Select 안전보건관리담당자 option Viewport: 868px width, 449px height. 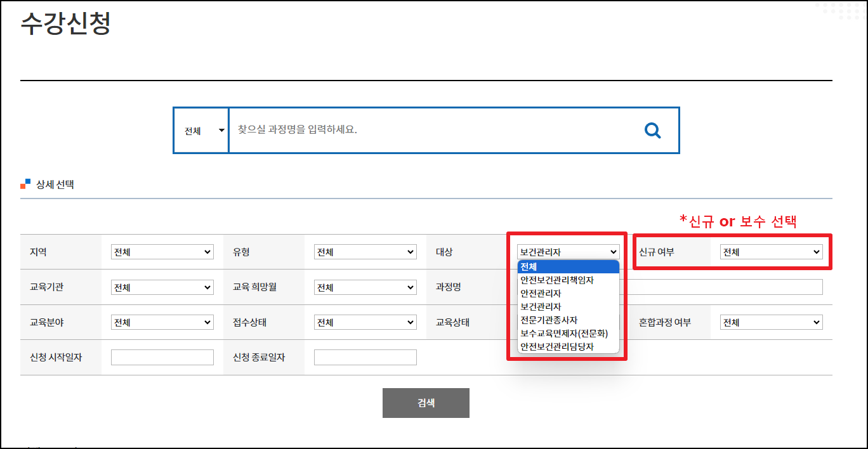[x=568, y=347]
